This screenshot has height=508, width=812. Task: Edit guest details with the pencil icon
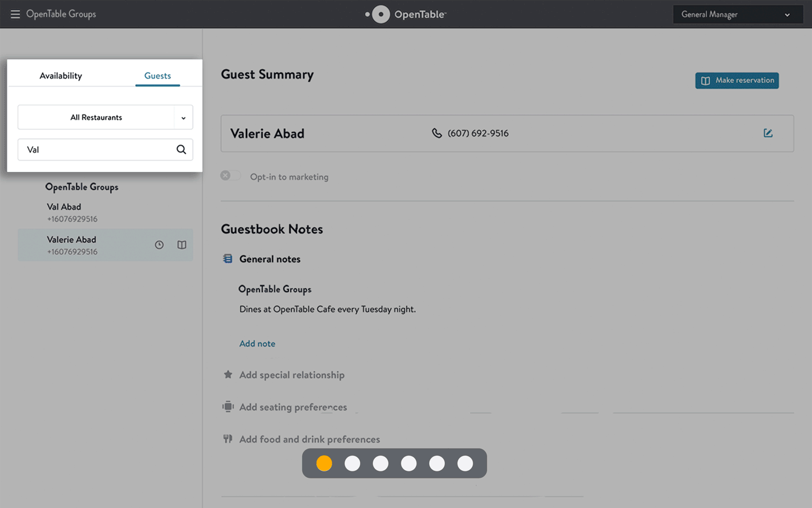(768, 133)
